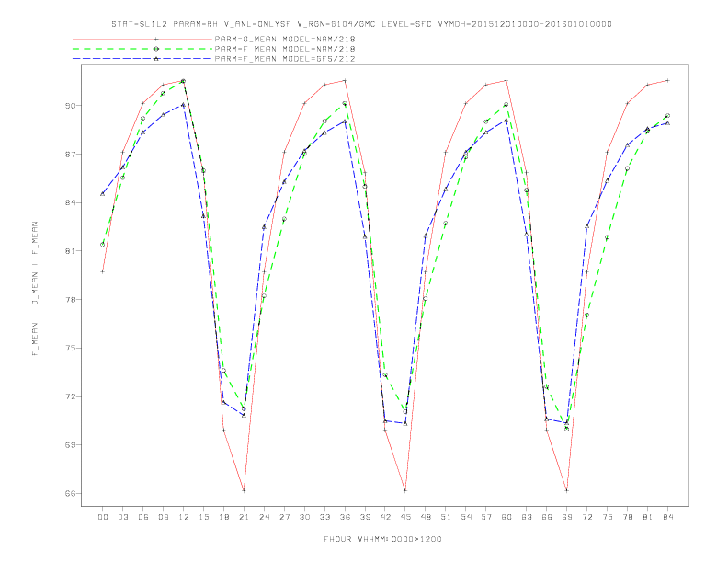Image resolution: width=728 pixels, height=563 pixels.
Task: Click x-axis tick label 03
Action: tap(123, 517)
